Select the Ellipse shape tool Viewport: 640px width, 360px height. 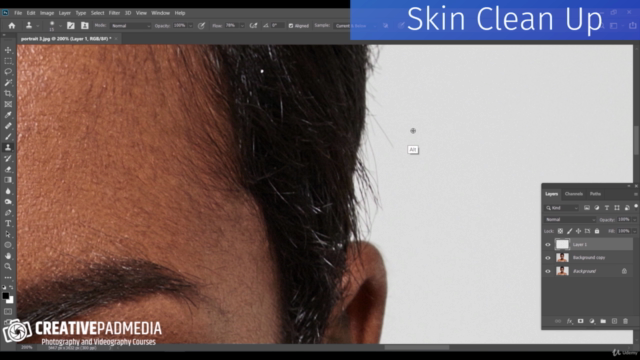point(8,245)
